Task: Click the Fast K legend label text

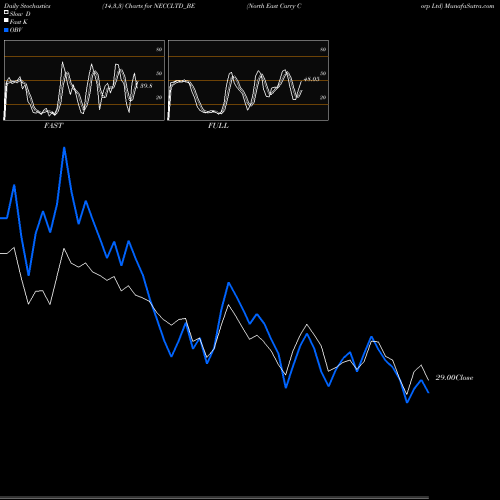Action: [x=19, y=22]
